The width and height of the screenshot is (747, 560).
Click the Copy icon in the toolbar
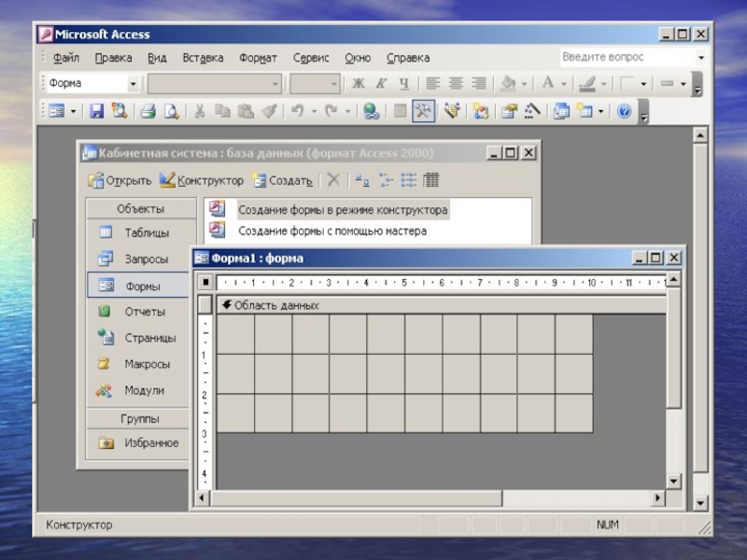(222, 111)
